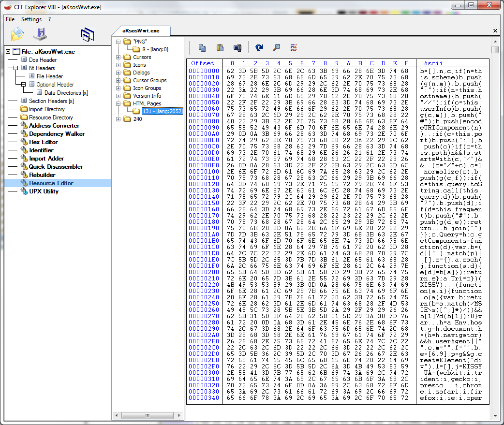
Task: Open the File Header entry
Action: pos(50,76)
